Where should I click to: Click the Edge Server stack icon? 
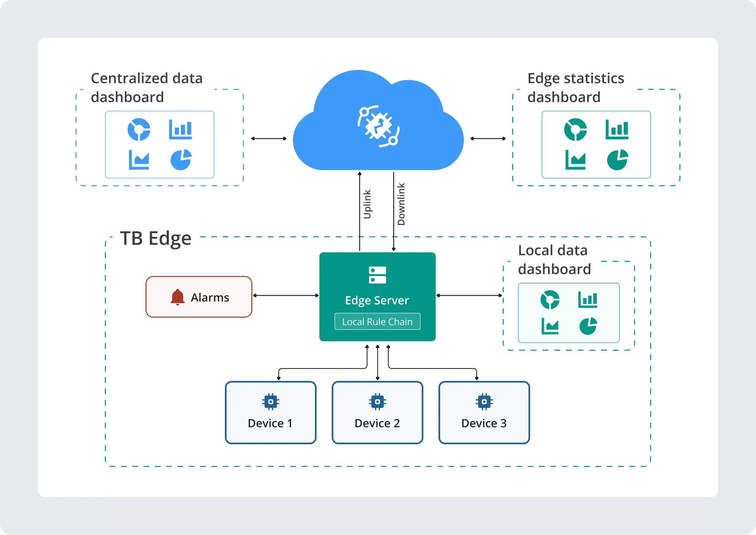pos(377,275)
